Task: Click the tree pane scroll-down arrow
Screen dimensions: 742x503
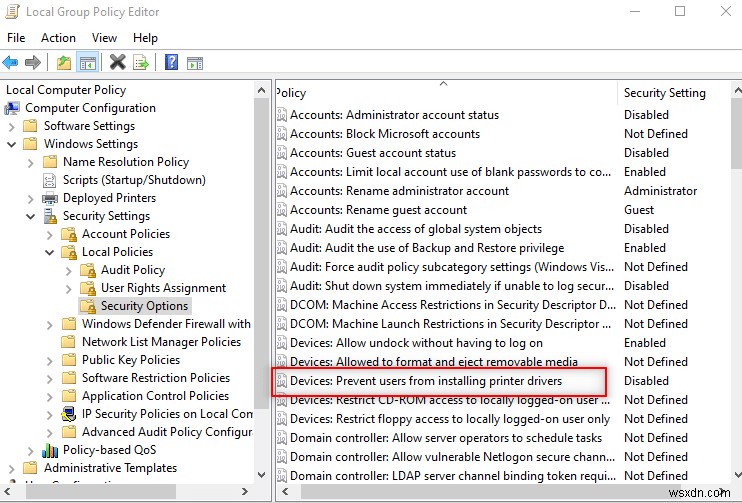Action: [x=262, y=474]
